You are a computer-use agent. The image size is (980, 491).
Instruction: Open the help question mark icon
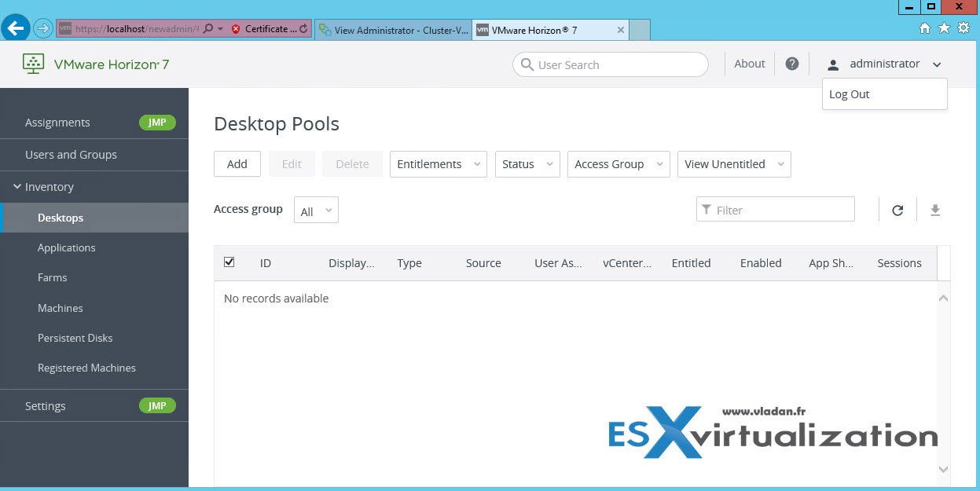click(x=792, y=64)
